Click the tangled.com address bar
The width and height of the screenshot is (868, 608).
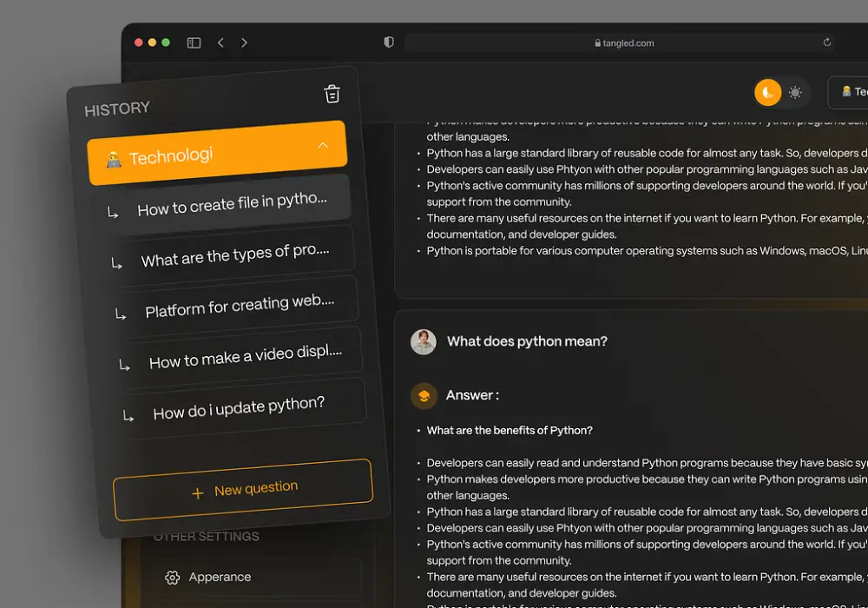[x=623, y=43]
